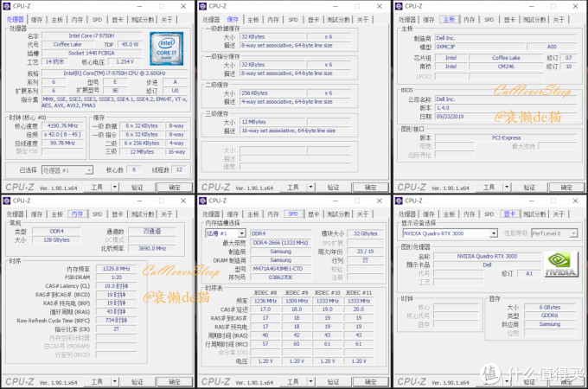This screenshot has width=588, height=389.
Task: Click the 工具 button in the memory window
Action: pyautogui.click(x=97, y=381)
